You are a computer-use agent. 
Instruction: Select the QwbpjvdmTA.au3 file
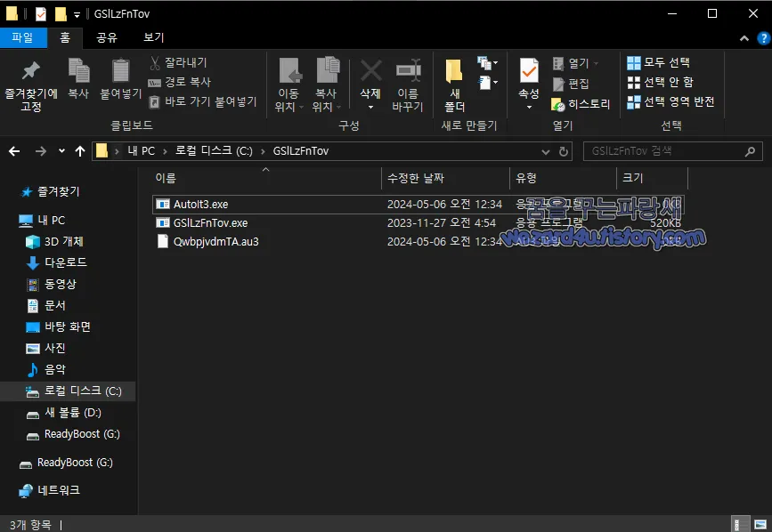[419, 241]
